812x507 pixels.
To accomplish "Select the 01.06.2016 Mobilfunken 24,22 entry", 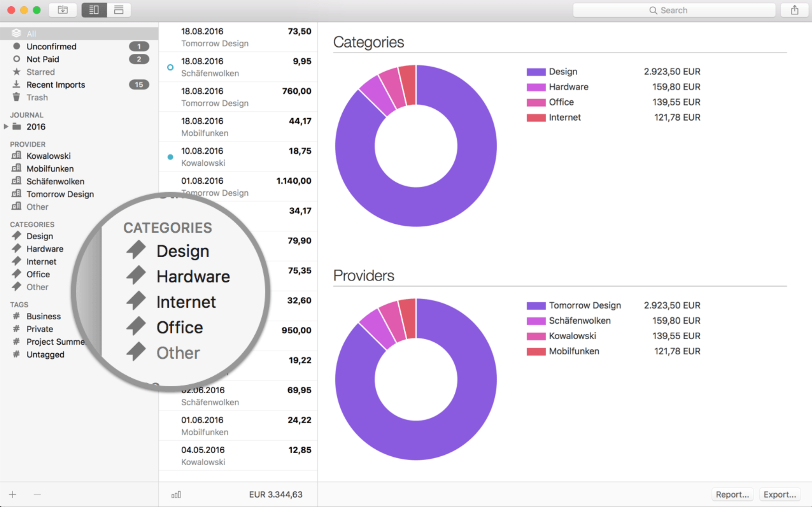I will 238,426.
